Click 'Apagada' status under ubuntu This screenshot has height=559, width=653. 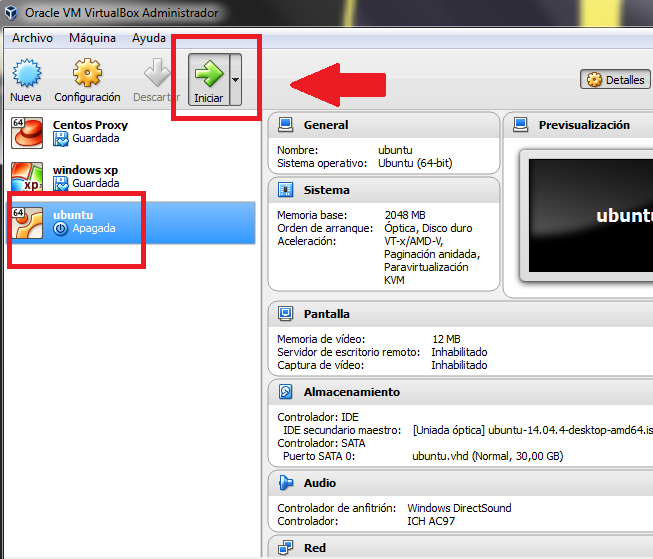tap(94, 229)
